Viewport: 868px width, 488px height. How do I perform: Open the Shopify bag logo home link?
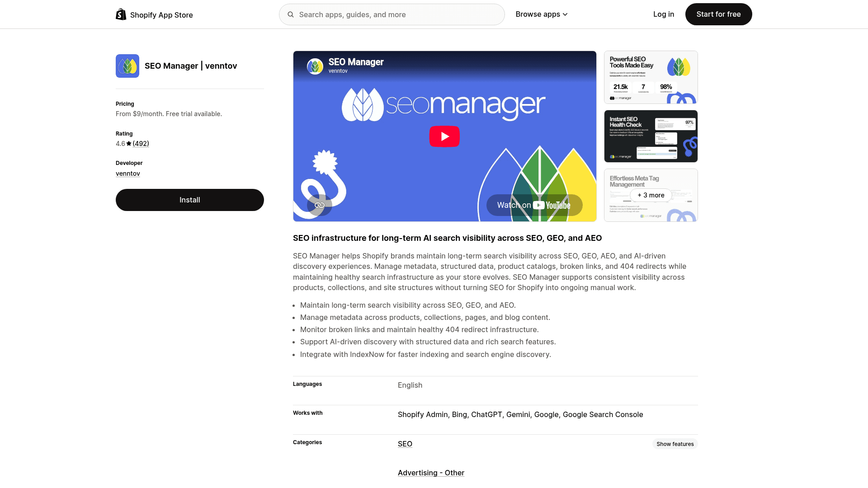tap(121, 14)
